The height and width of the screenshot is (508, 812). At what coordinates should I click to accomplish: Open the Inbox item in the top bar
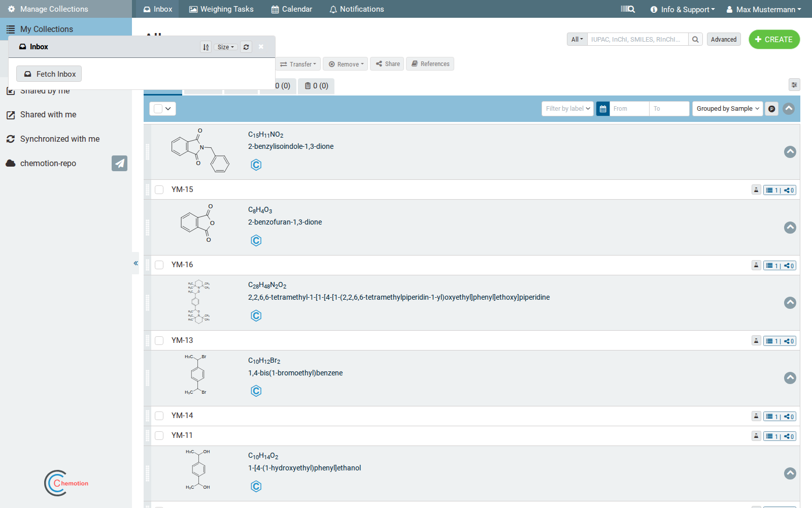click(158, 9)
